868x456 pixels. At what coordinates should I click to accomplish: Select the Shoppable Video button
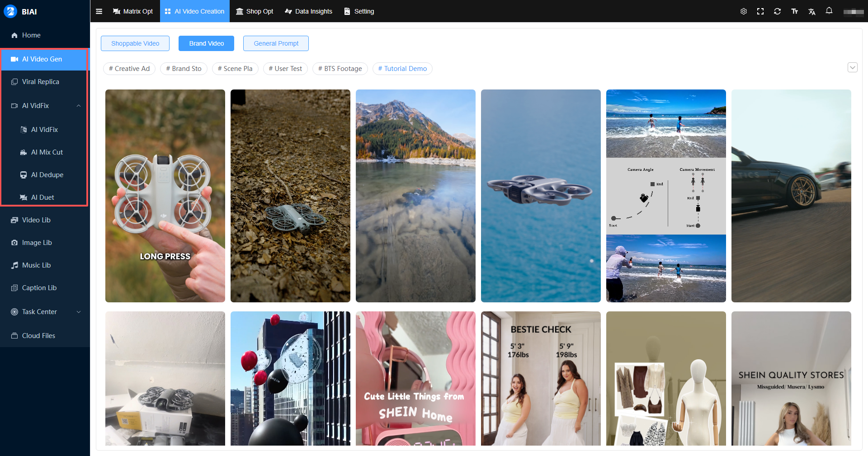(x=135, y=43)
